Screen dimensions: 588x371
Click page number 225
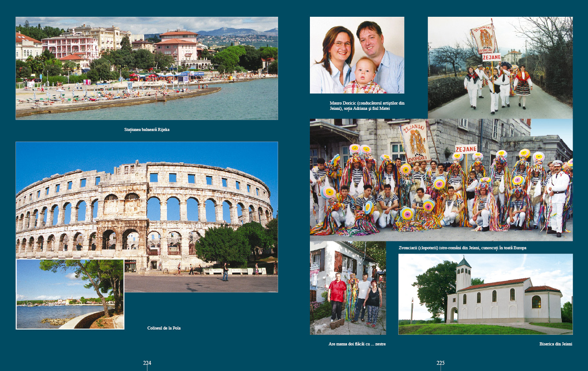[x=441, y=363]
